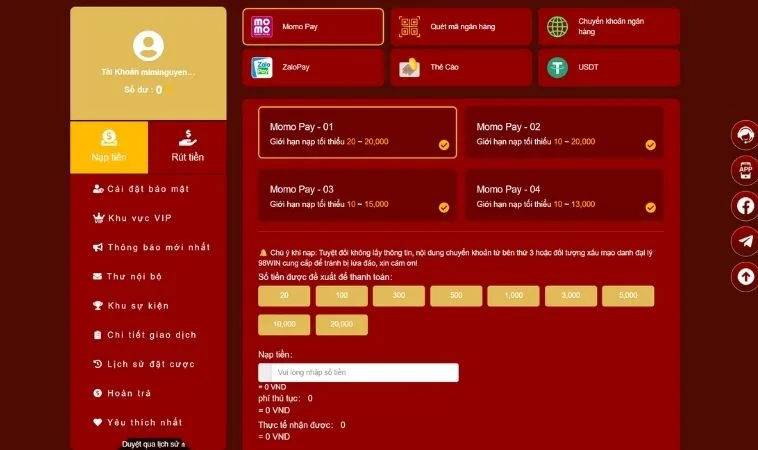Click the user avatar icon
This screenshot has height=450, width=758.
tap(148, 45)
